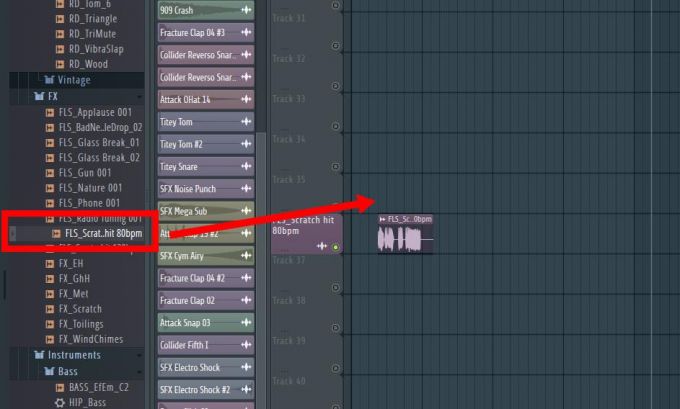Toggle mute on Track 34
The width and height of the screenshot is (680, 409).
pyautogui.click(x=336, y=126)
